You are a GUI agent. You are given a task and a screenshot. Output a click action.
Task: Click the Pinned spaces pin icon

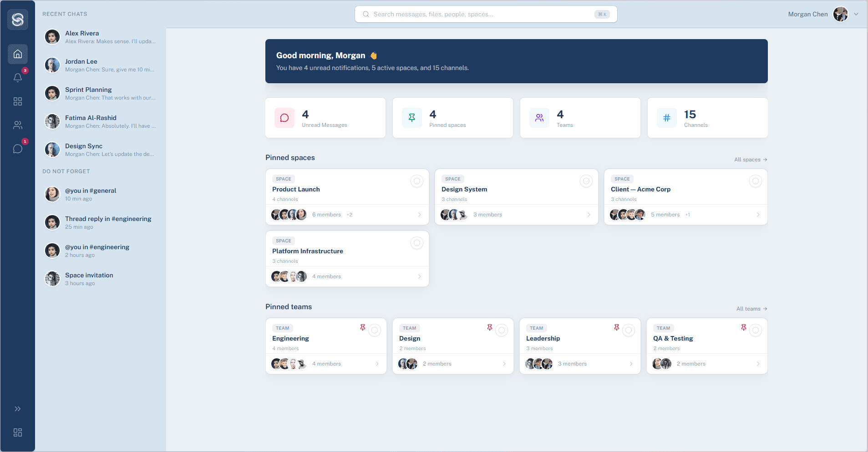coord(412,118)
